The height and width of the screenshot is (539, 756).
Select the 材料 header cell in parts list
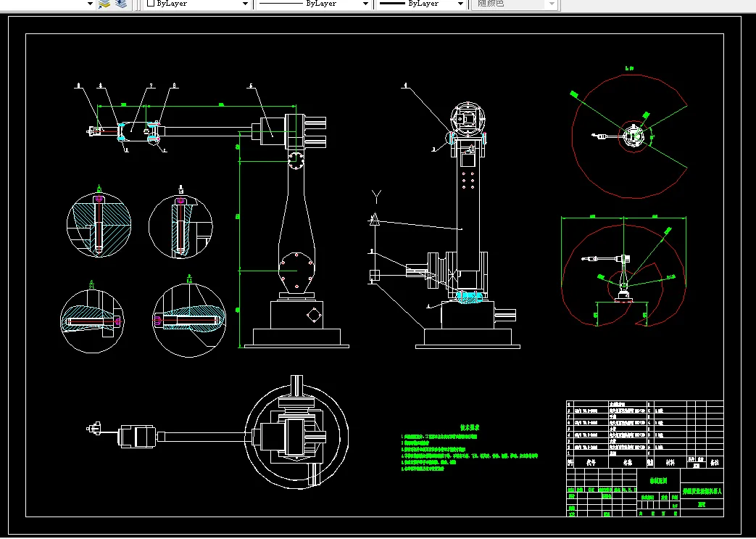coord(670,462)
